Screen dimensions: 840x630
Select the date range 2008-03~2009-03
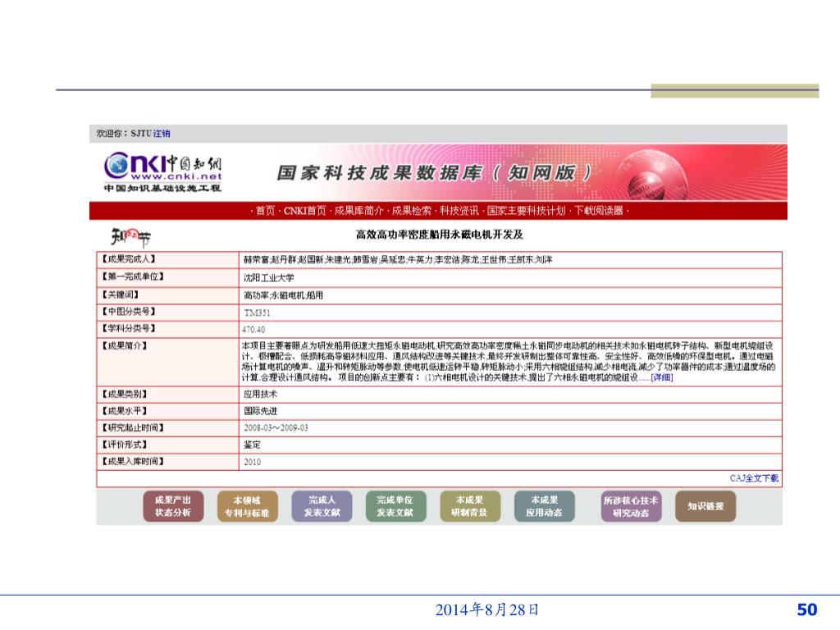276,428
